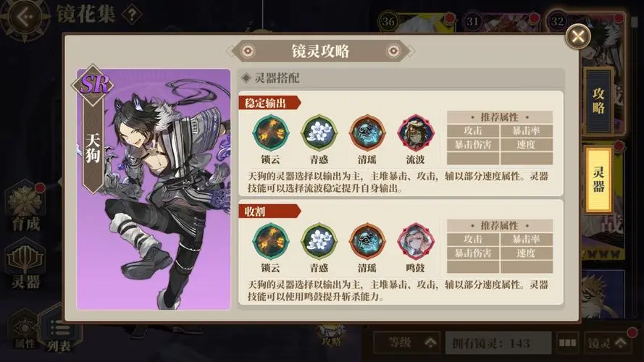The image size is (644, 362).
Task: Open the 列表 list button
Action: [60, 334]
